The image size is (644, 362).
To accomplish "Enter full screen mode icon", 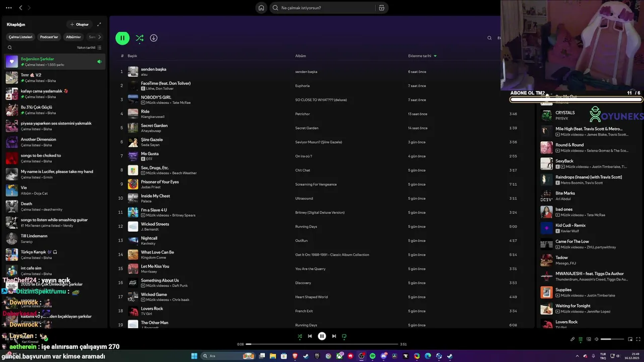I will (638, 339).
